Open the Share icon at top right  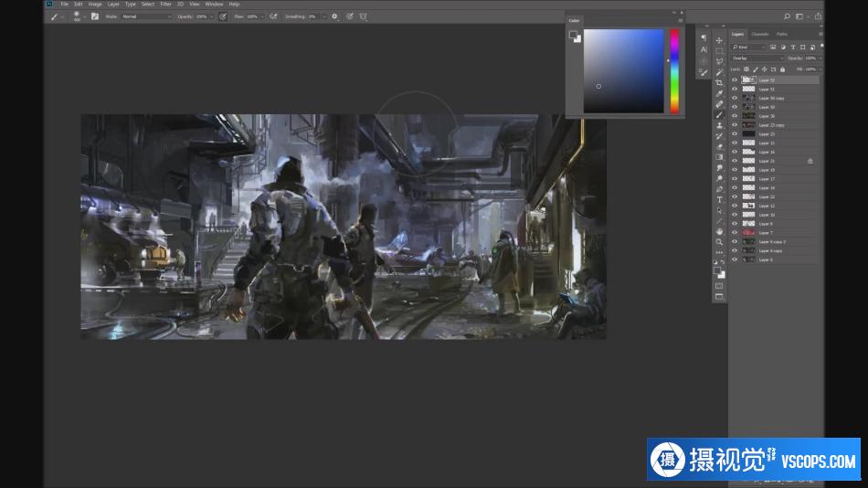818,16
